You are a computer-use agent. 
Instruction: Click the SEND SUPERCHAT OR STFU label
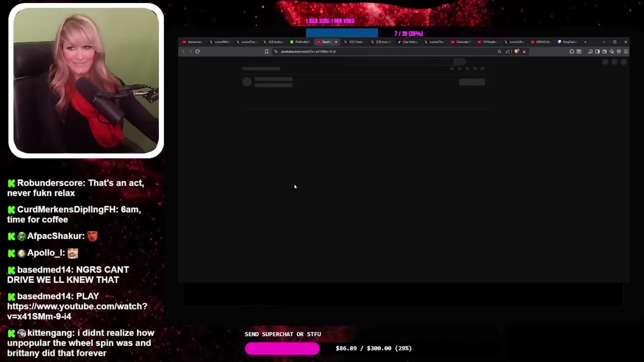coord(283,334)
